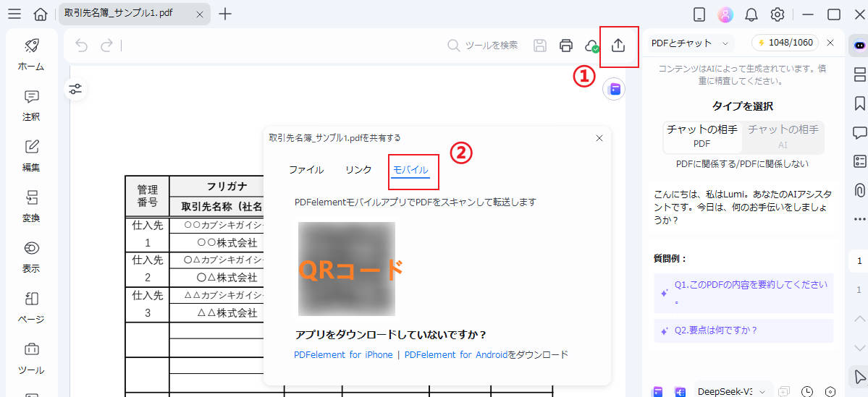Click the 1048/1060 token counter
The image size is (868, 397).
pos(785,43)
